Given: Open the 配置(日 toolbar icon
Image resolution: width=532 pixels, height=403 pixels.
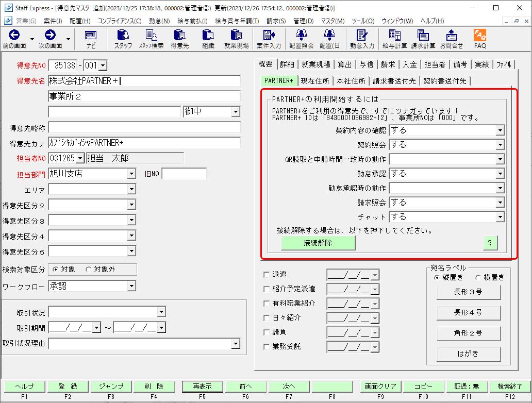Looking at the screenshot, I should 329,35.
